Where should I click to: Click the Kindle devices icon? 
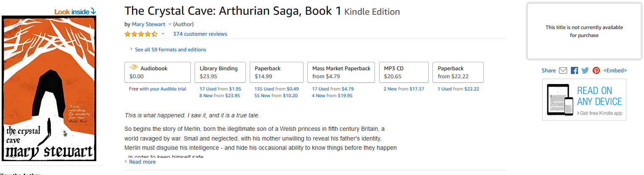pyautogui.click(x=560, y=100)
